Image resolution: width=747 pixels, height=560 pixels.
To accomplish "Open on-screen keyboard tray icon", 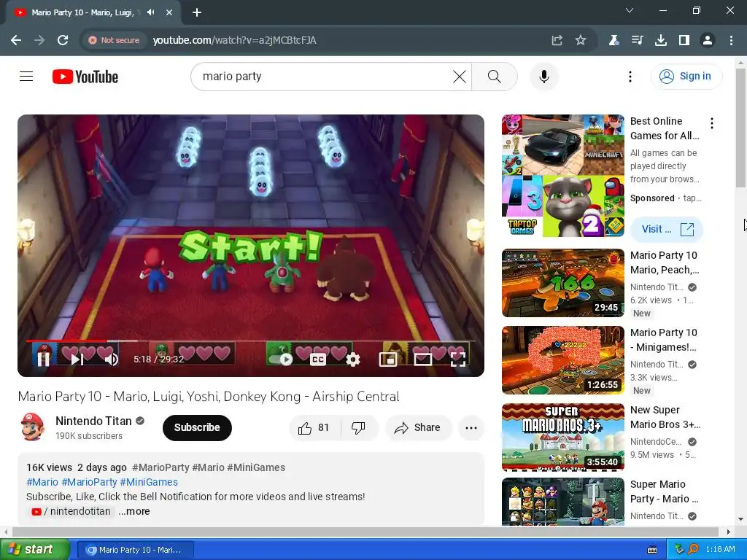I will point(652,550).
